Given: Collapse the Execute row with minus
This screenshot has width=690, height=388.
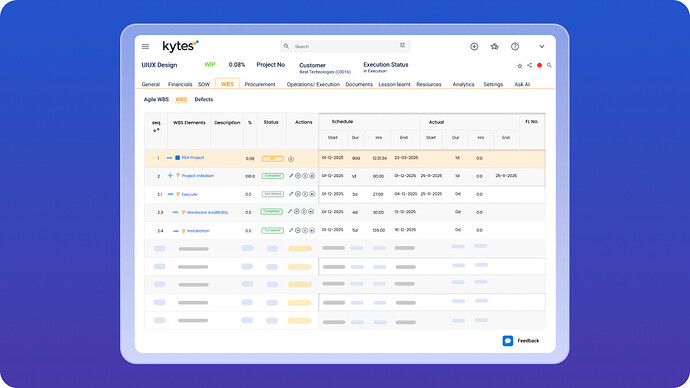Looking at the screenshot, I should [171, 194].
